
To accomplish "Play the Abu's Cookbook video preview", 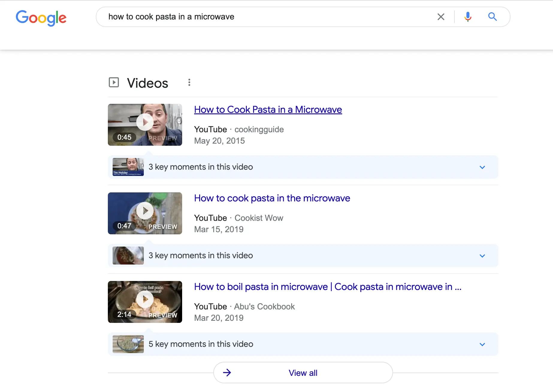I will coord(145,299).
